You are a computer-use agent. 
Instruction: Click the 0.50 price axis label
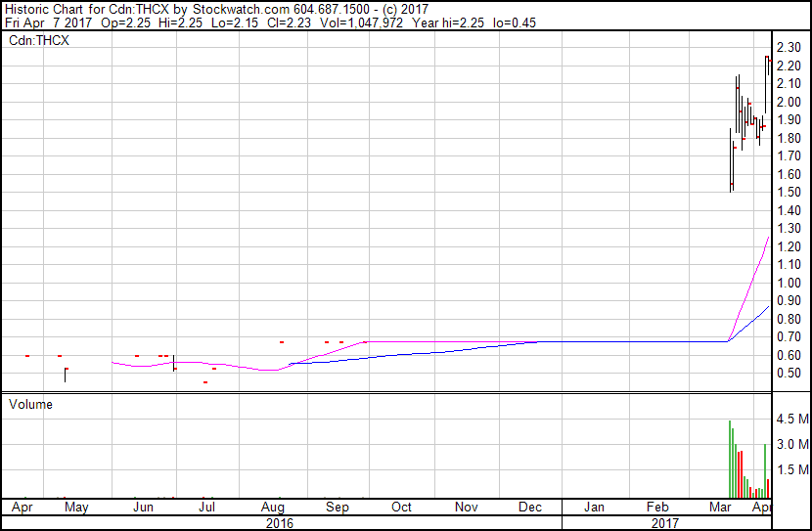point(789,374)
